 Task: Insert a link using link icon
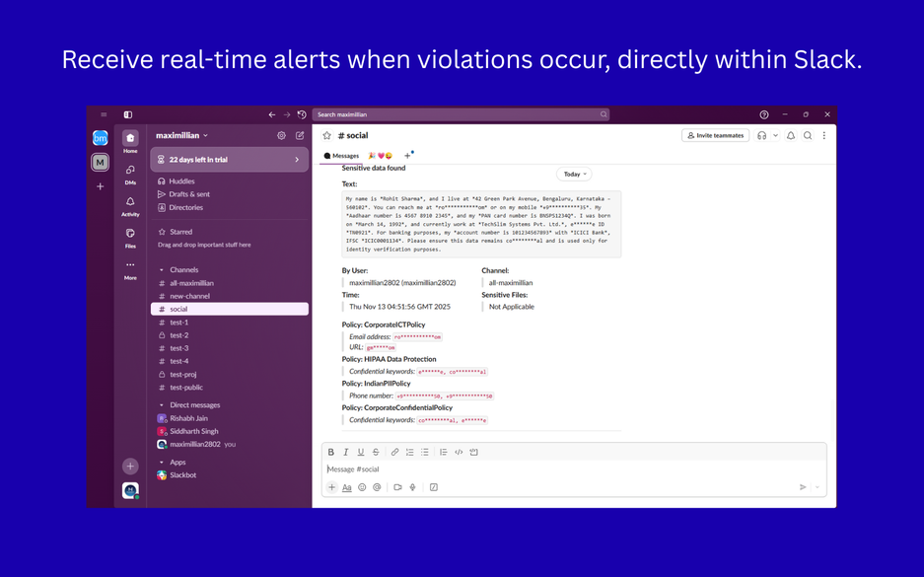tap(394, 452)
